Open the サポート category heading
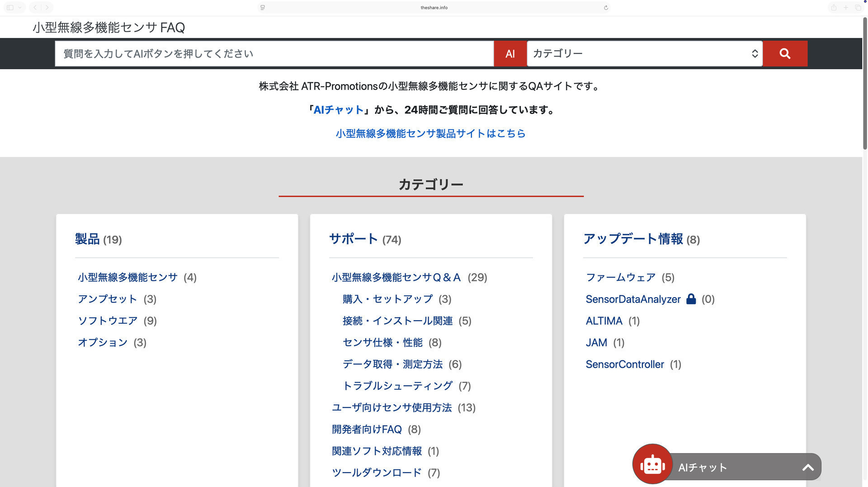868x487 pixels. point(354,239)
